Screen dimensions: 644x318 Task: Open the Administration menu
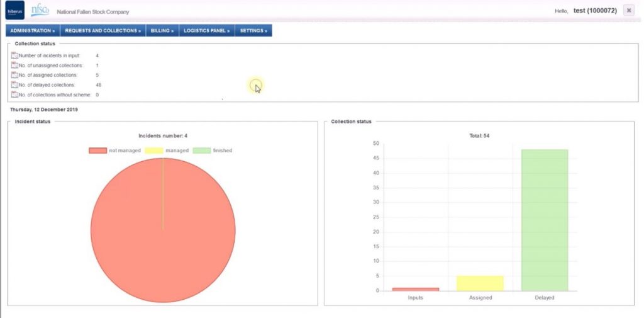tap(33, 30)
